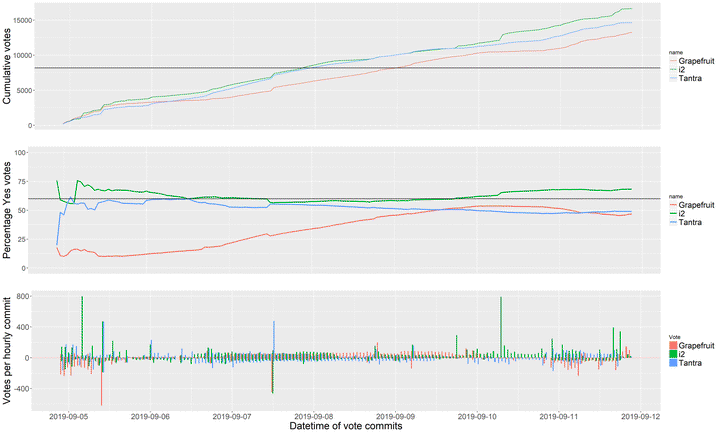This screenshot has height=432, width=720.
Task: Click 'name' title of Percentage Yes legend
Action: [x=675, y=196]
